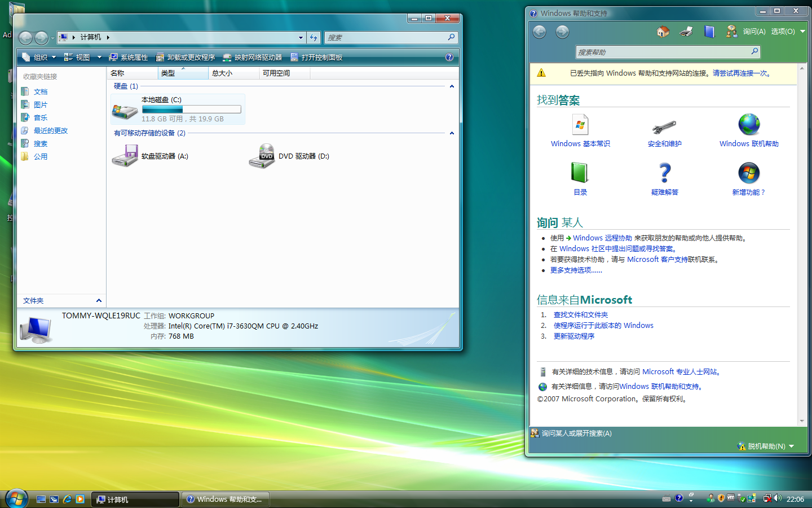Open 安全和维护 wrench icon
The height and width of the screenshot is (508, 812).
(x=664, y=127)
